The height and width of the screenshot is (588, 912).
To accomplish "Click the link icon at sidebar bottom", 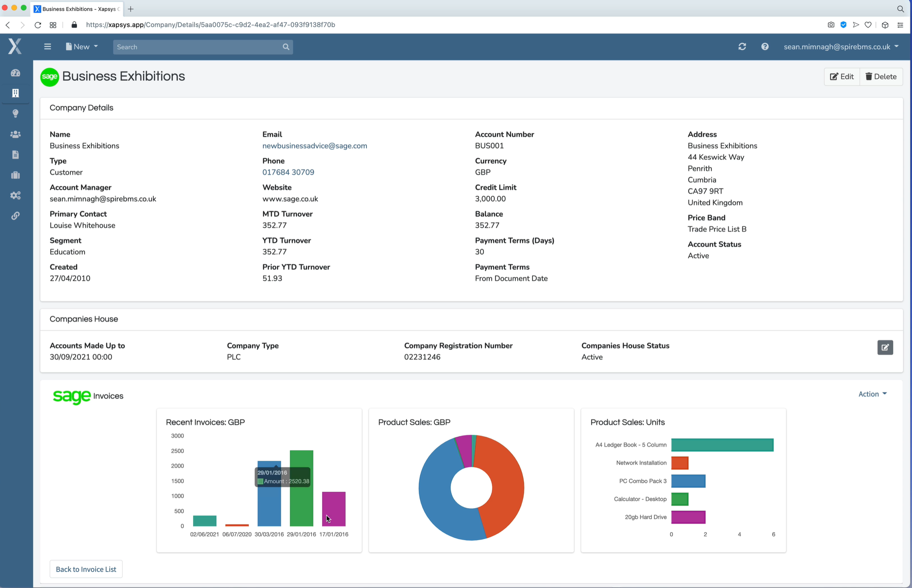I will tap(15, 216).
